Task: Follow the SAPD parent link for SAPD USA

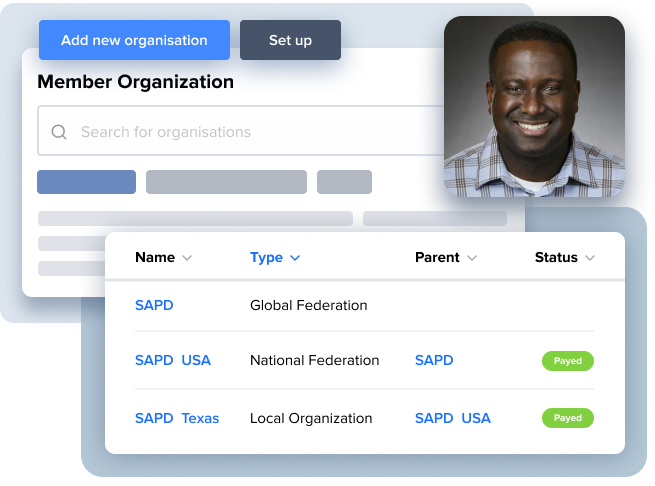Action: 434,360
